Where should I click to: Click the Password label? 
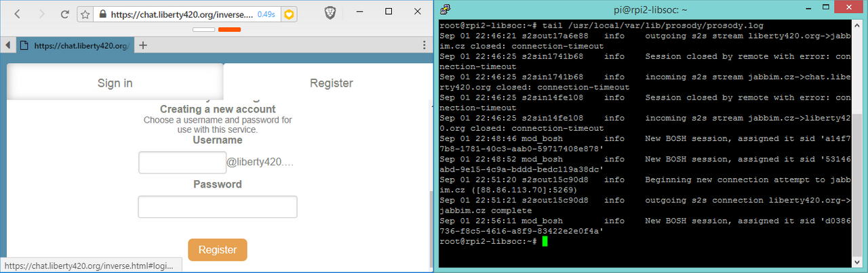click(x=218, y=184)
